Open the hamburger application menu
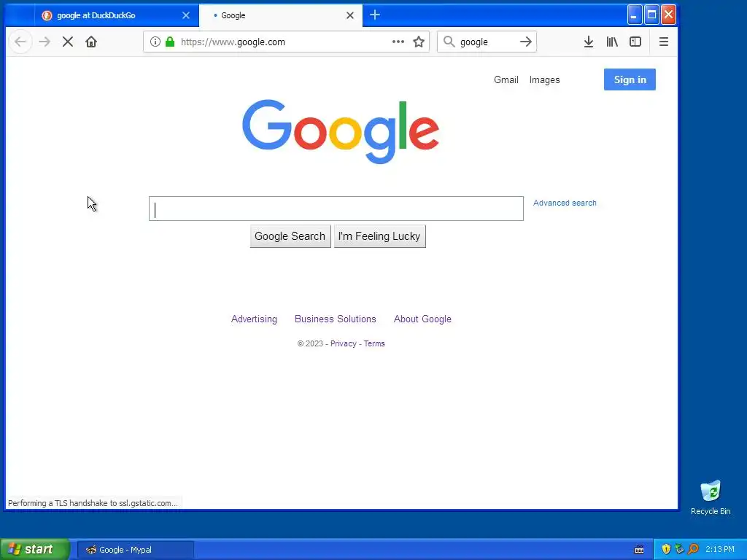Screen dimensions: 747x560 [664, 42]
